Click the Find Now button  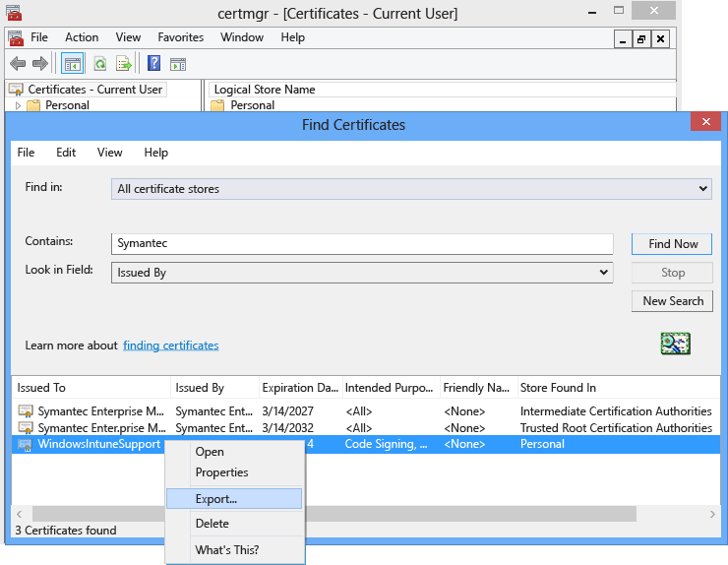pyautogui.click(x=672, y=244)
